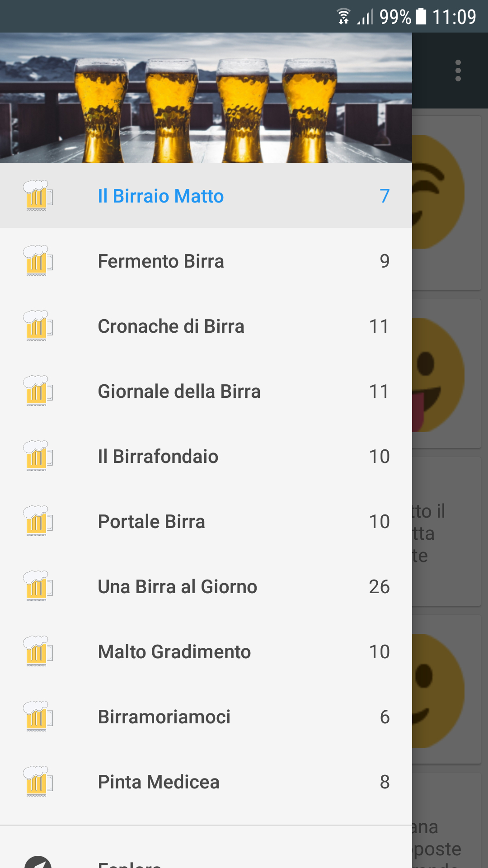The height and width of the screenshot is (868, 488).
Task: Select Il Birraio Matto in the drawer
Action: tap(206, 195)
